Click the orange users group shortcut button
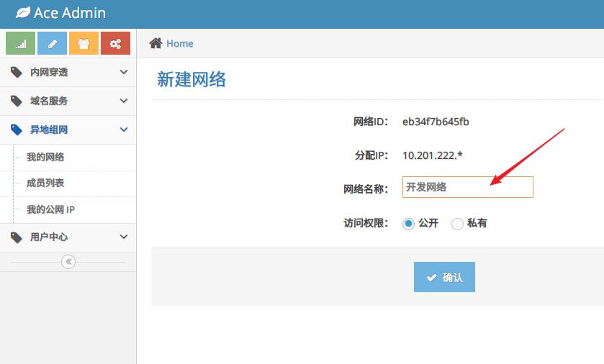This screenshot has width=604, height=364. tap(84, 44)
